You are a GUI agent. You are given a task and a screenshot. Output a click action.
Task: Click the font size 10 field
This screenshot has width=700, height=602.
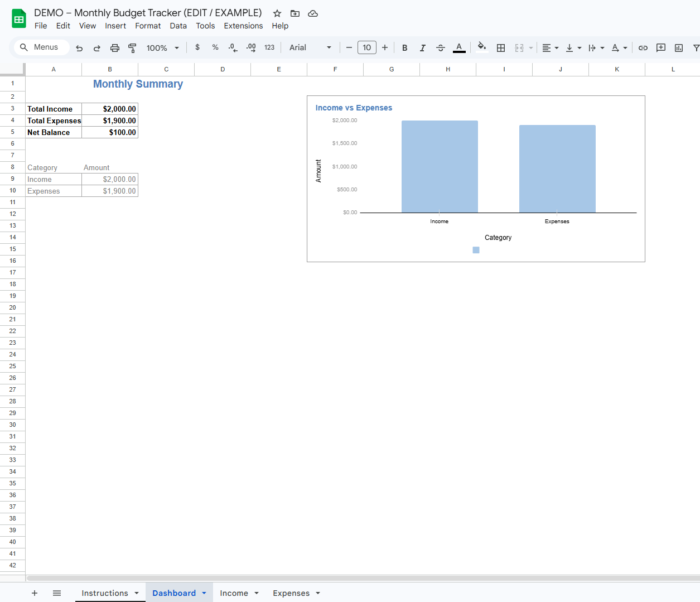point(367,47)
